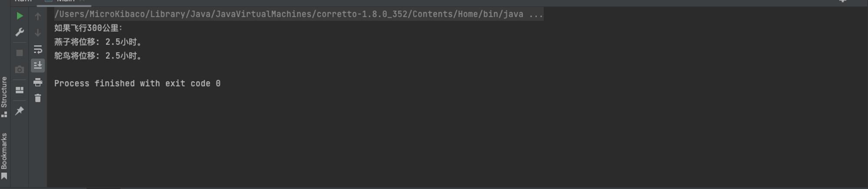Rerun program with the green play icon

tap(20, 16)
